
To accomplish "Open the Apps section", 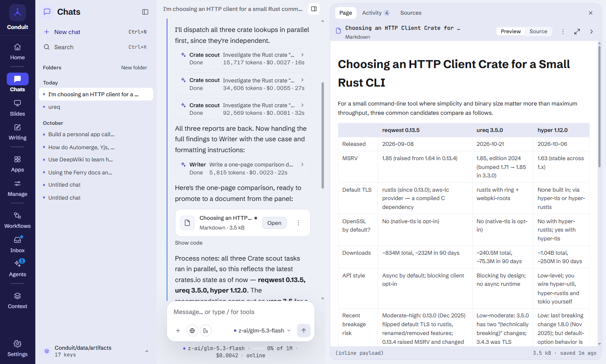I will [17, 164].
